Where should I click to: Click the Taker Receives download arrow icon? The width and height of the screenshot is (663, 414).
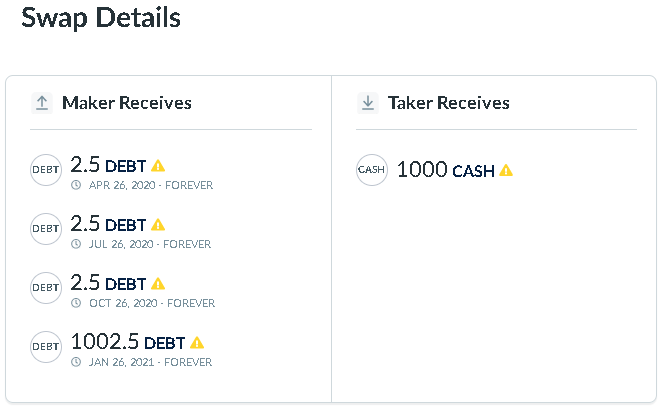pos(368,103)
